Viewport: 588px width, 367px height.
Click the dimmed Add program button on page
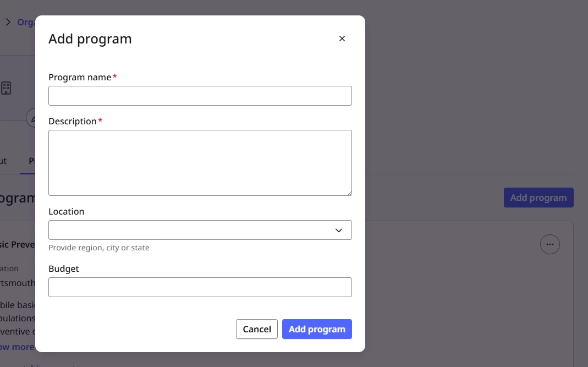coord(538,198)
